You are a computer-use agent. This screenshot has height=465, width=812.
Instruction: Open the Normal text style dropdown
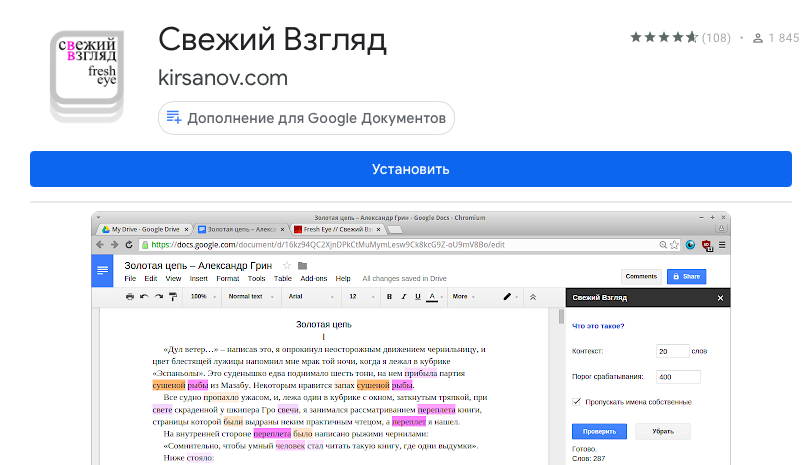251,297
